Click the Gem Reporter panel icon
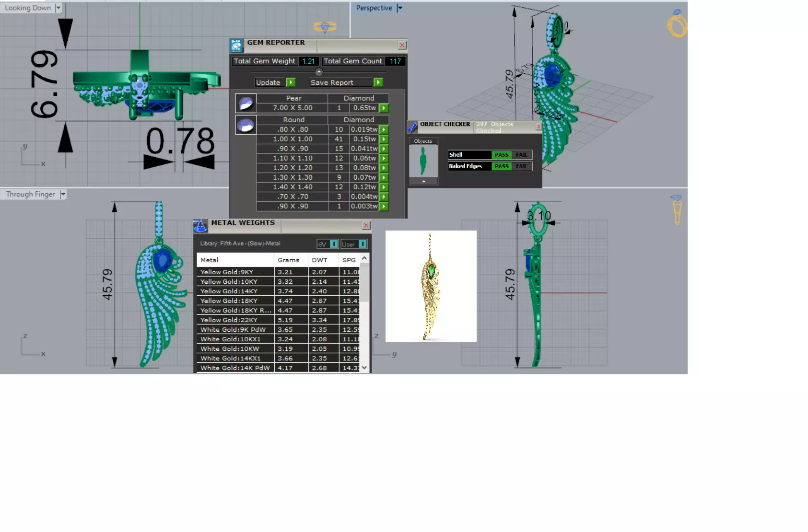The width and height of the screenshot is (808, 532). (236, 46)
